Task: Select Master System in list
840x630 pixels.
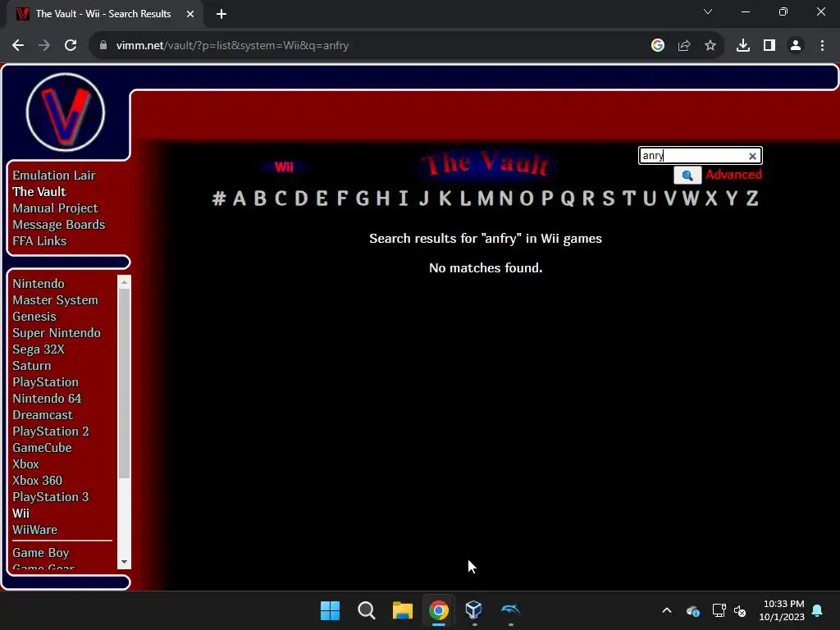Action: pos(55,300)
